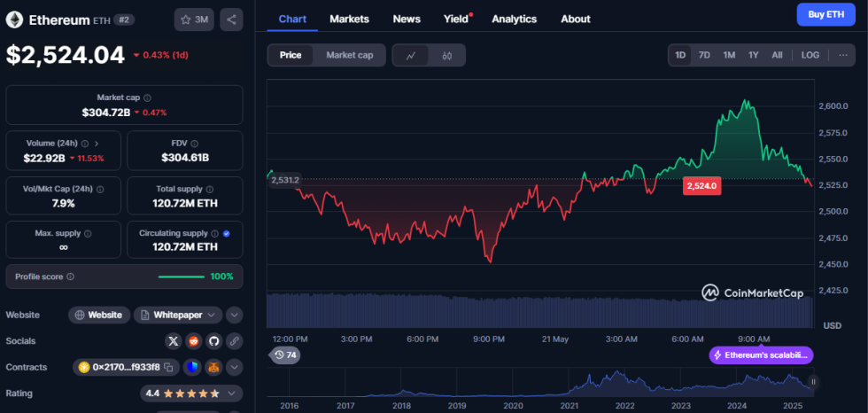
Task: Open Reddit social icon
Action: (x=194, y=341)
